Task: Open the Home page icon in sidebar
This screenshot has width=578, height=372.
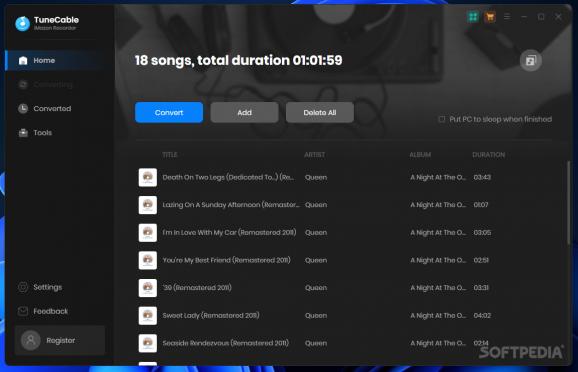Action: coord(23,60)
